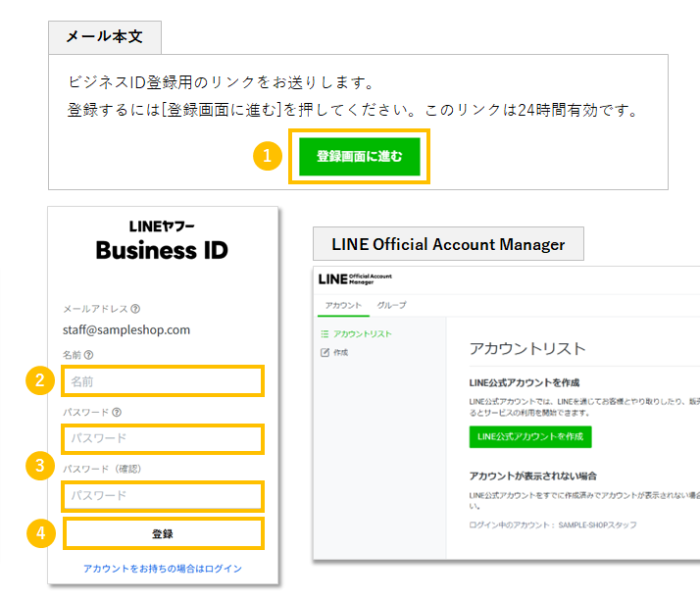
Task: Open the アカウントをお持ちの場合はログイン link
Action: click(163, 569)
